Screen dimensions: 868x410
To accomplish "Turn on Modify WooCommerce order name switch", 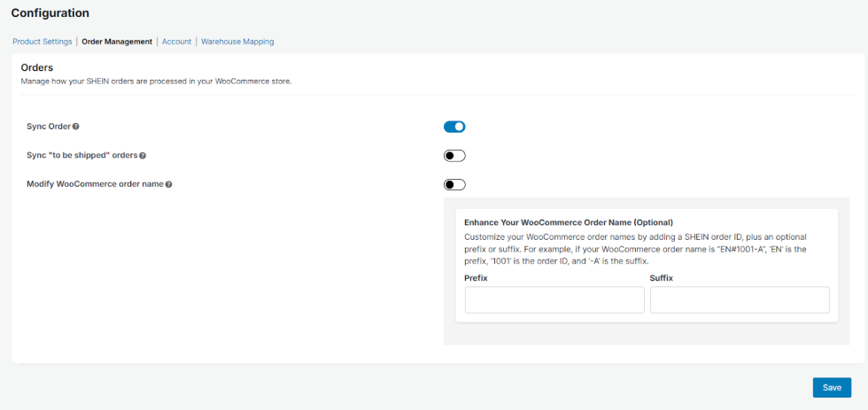I will point(454,185).
